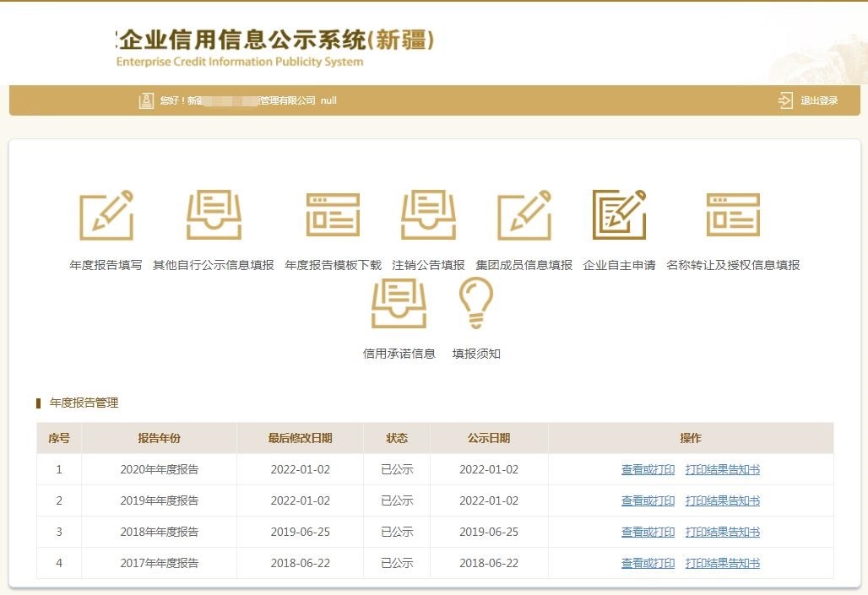Image resolution: width=868 pixels, height=595 pixels.
Task: Open the 年度报告填写 pencil icon
Action: 106,215
